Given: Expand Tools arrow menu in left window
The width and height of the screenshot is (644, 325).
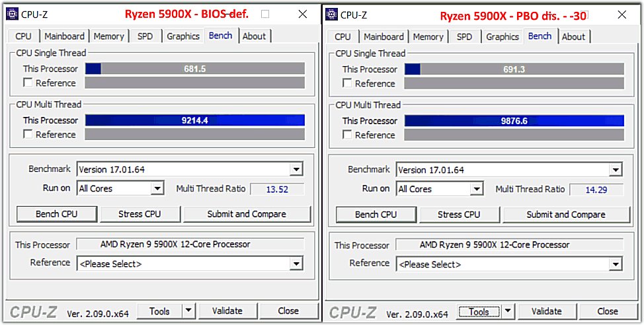Looking at the screenshot, I should pos(188,310).
